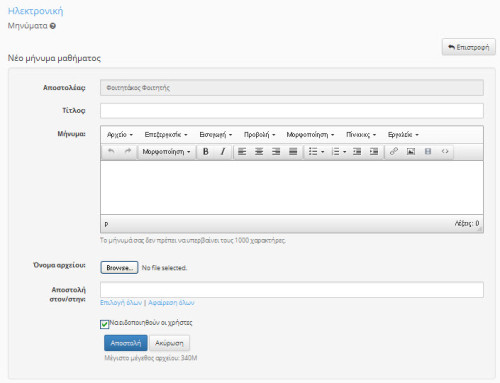Click 'No file selected.' text
This screenshot has height=383, width=500.
point(164,268)
